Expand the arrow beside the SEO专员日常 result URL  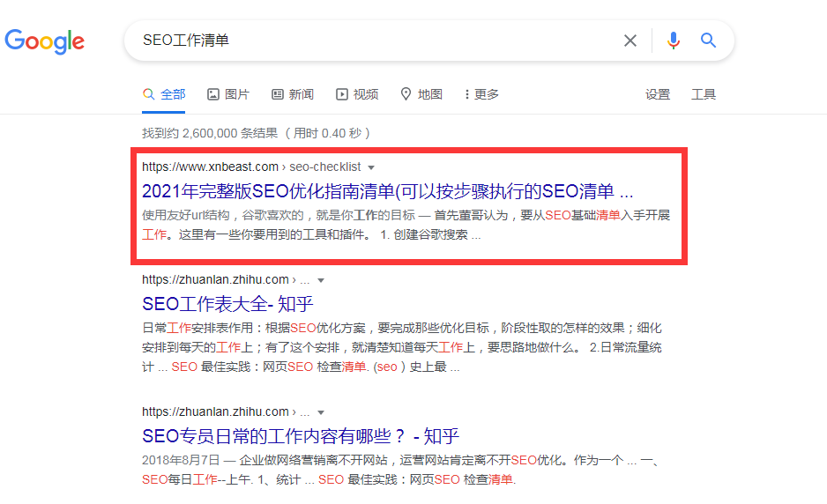coord(321,412)
